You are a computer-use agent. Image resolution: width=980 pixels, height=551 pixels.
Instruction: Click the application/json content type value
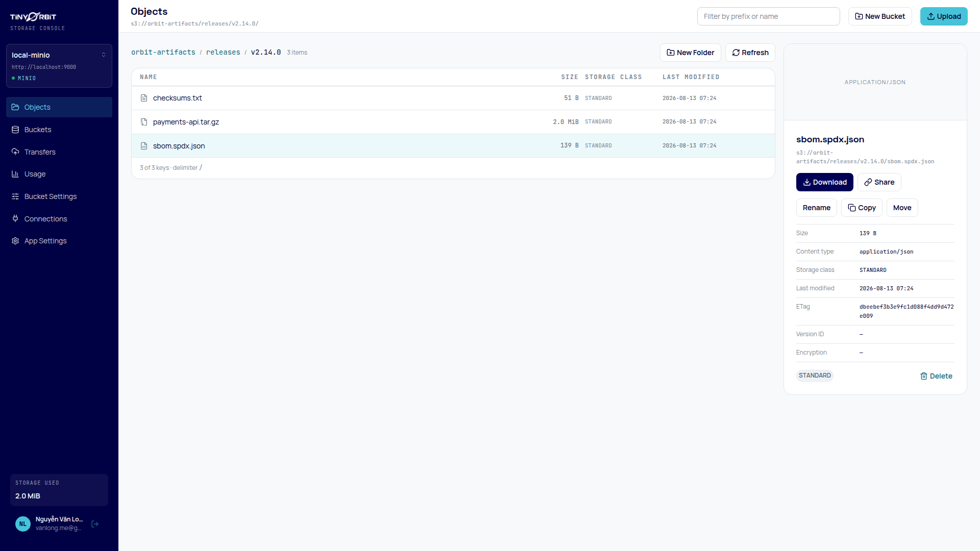pyautogui.click(x=887, y=252)
